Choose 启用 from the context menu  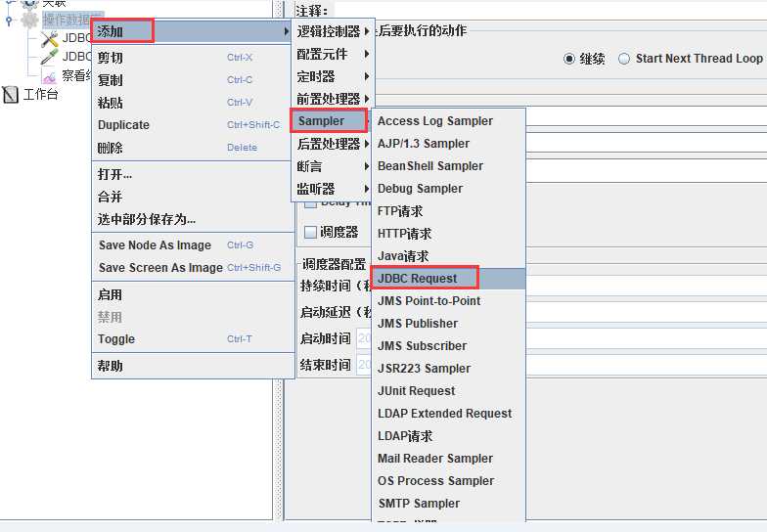click(193, 295)
